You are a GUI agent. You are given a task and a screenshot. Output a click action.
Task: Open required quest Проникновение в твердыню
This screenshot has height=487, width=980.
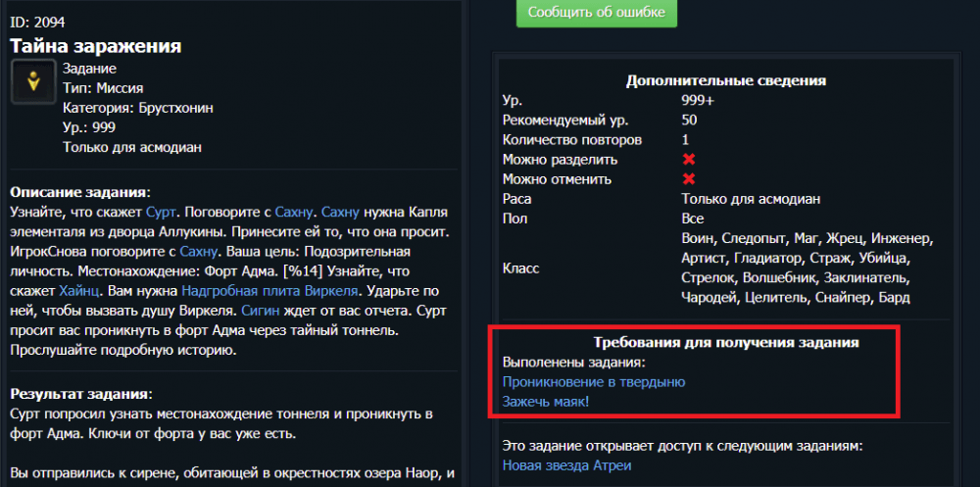pyautogui.click(x=593, y=382)
